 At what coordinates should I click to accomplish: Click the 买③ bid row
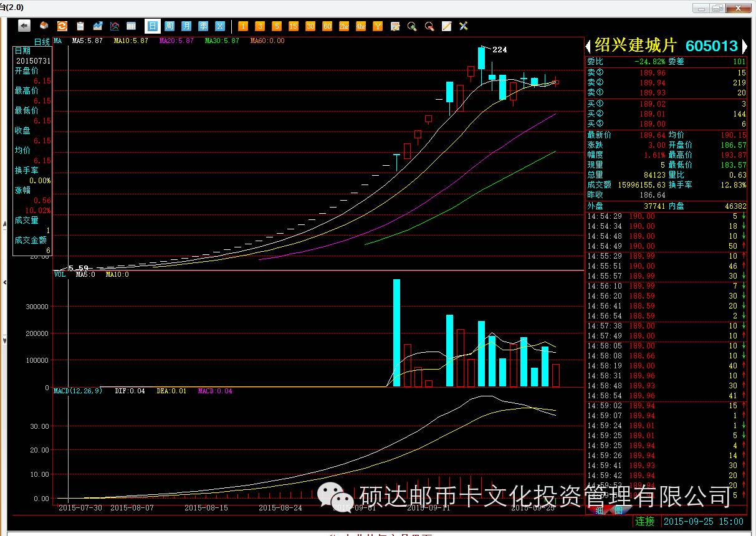point(666,124)
